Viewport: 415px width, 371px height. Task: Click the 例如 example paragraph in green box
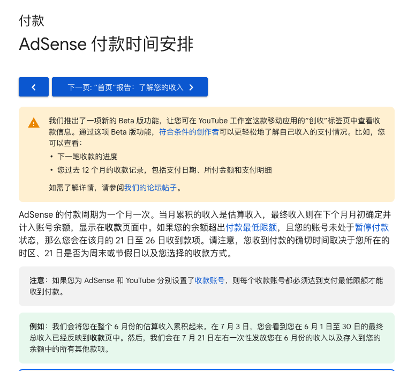click(206, 338)
